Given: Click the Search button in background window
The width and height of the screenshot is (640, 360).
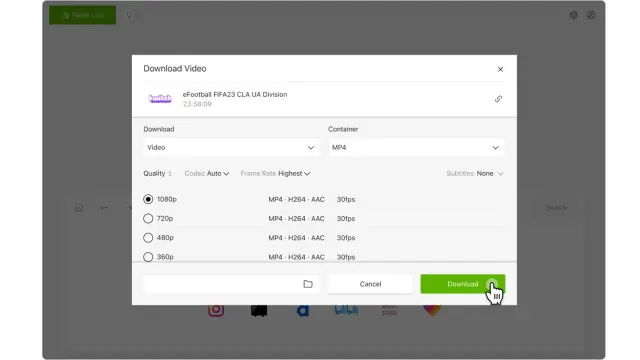Looking at the screenshot, I should [556, 208].
